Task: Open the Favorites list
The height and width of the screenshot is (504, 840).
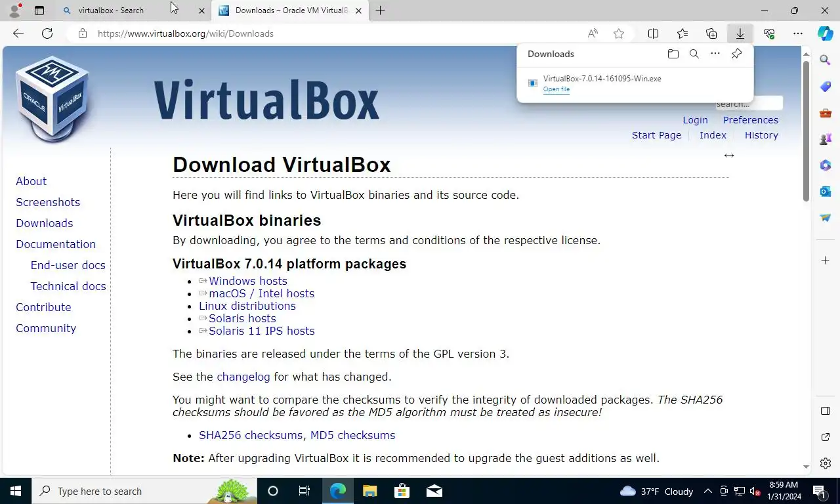Action: click(x=682, y=33)
